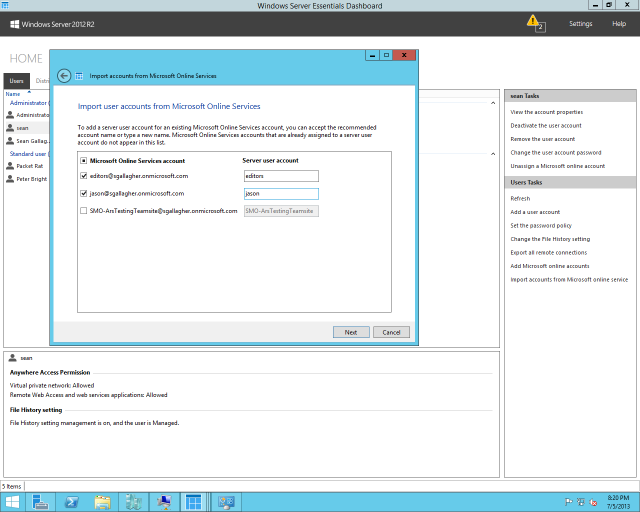Click Set the password policy
The image size is (640, 512).
(x=541, y=225)
